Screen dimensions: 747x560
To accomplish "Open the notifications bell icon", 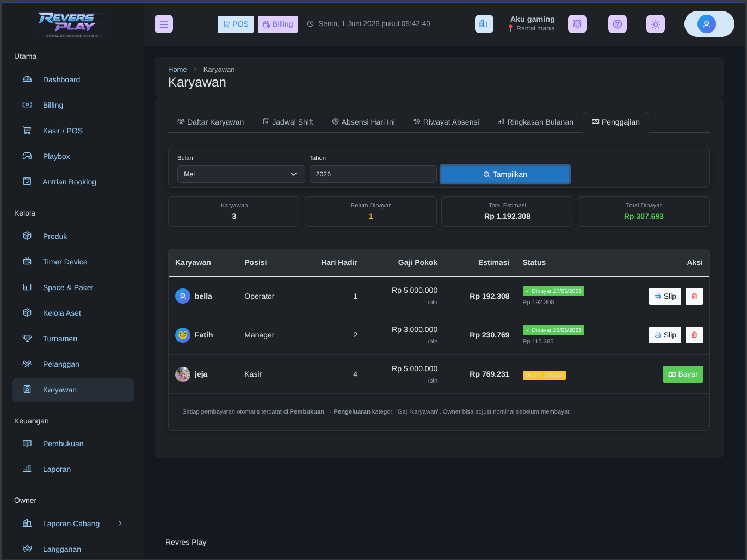I will point(577,24).
